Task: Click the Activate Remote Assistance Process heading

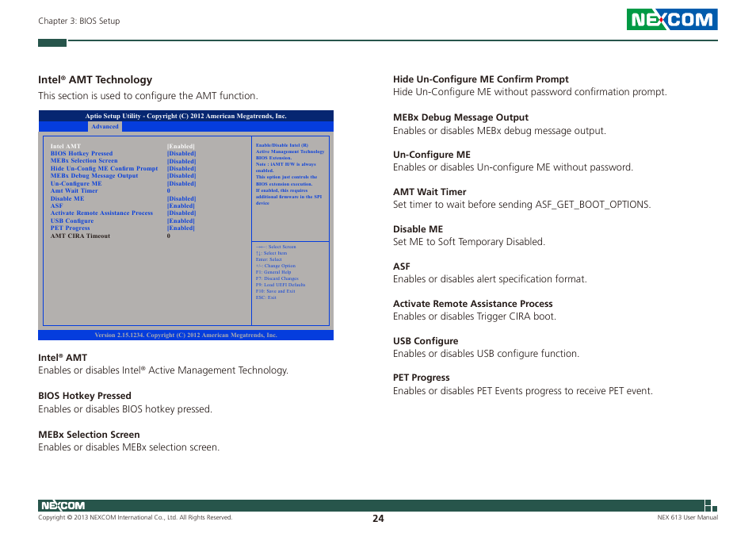Action: tap(472, 304)
